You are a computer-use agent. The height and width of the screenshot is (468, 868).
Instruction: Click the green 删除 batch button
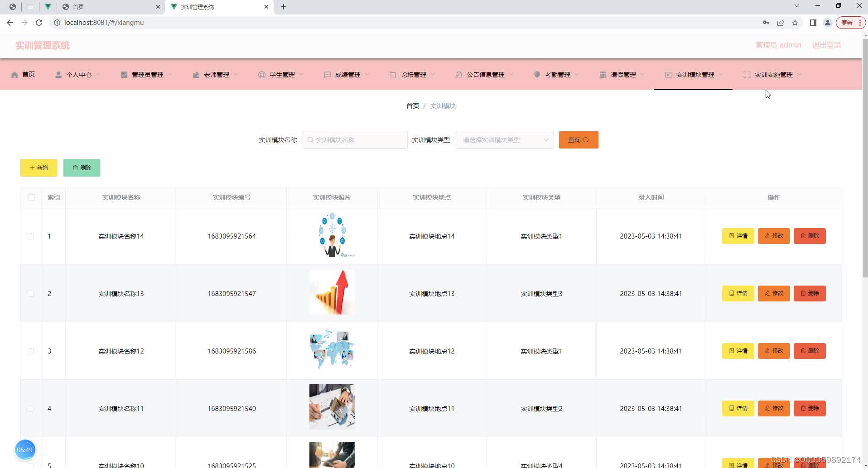82,168
